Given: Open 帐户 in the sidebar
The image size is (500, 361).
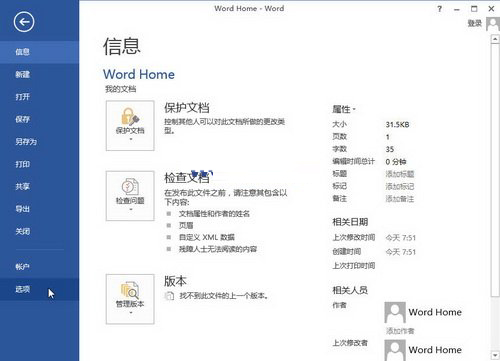Looking at the screenshot, I should click(39, 267).
